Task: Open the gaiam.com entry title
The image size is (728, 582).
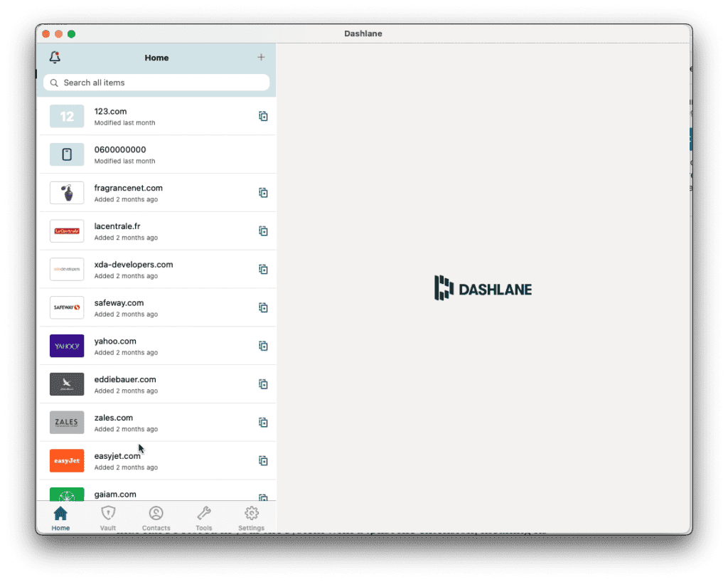Action: (115, 494)
